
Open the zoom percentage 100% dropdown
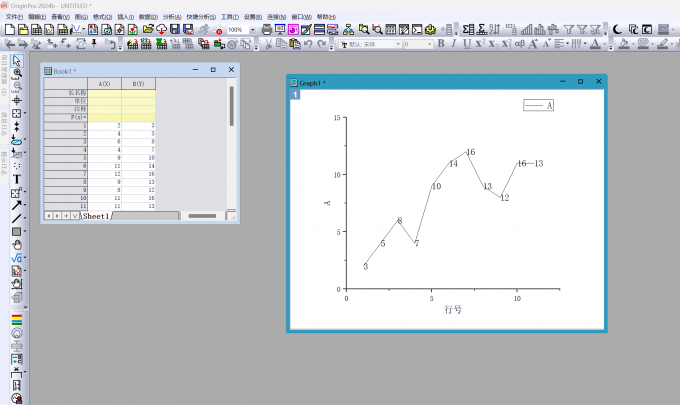tap(252, 30)
